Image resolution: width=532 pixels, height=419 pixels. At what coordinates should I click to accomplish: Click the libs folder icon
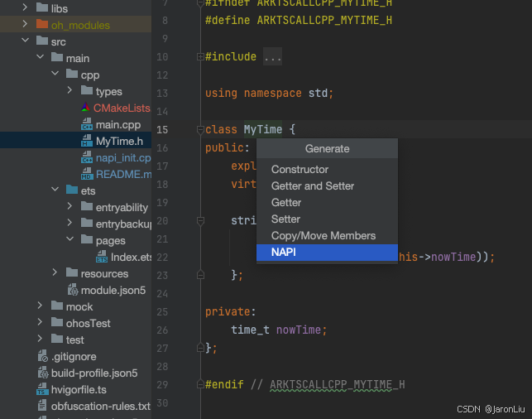42,7
